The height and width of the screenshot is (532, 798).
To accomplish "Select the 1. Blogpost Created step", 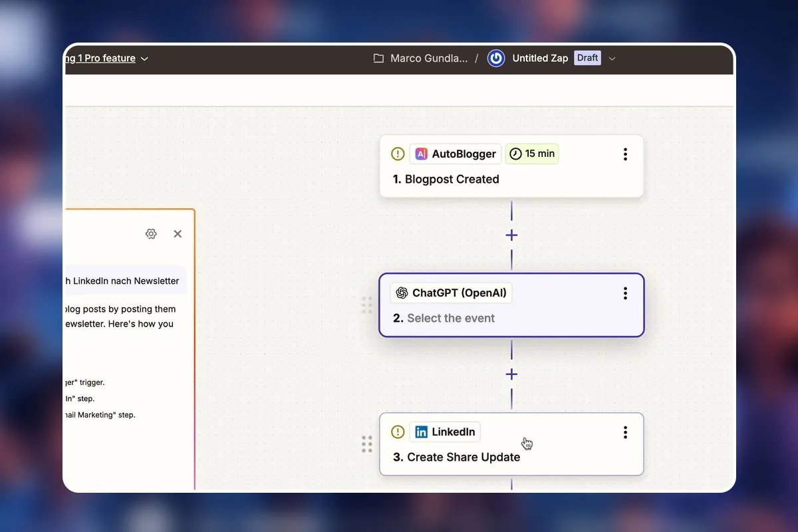I will [x=511, y=166].
